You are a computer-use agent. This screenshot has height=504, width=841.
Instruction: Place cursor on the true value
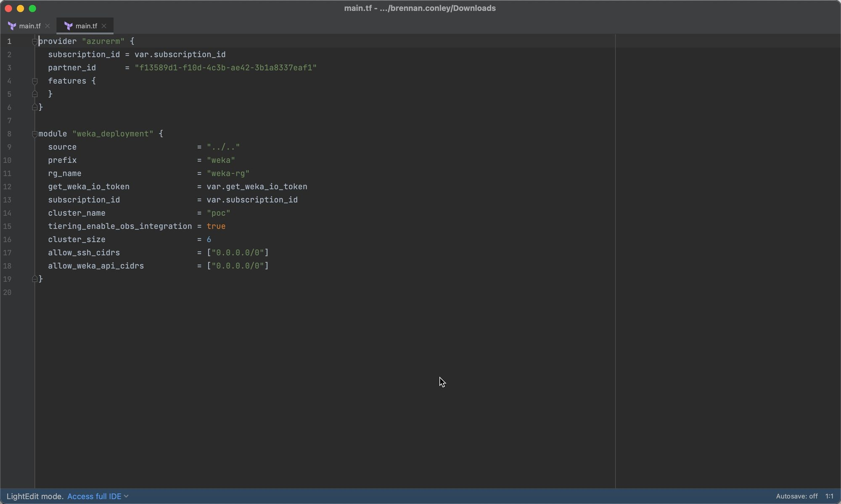click(x=216, y=227)
